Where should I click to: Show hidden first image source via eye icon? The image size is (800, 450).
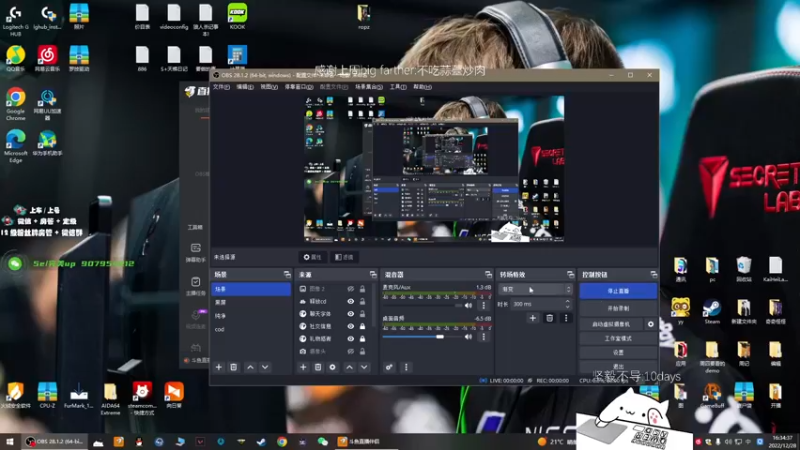pyautogui.click(x=351, y=289)
